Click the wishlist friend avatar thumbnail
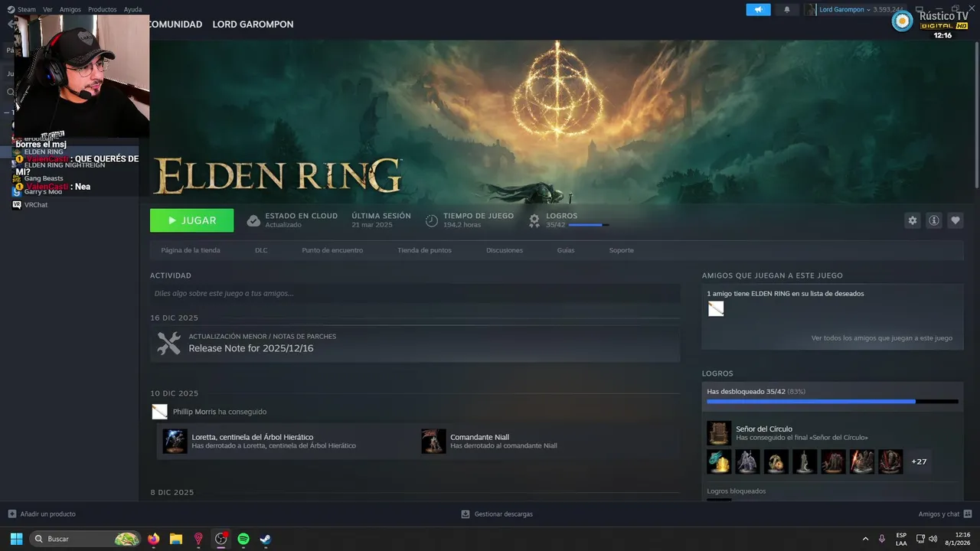 click(x=716, y=308)
